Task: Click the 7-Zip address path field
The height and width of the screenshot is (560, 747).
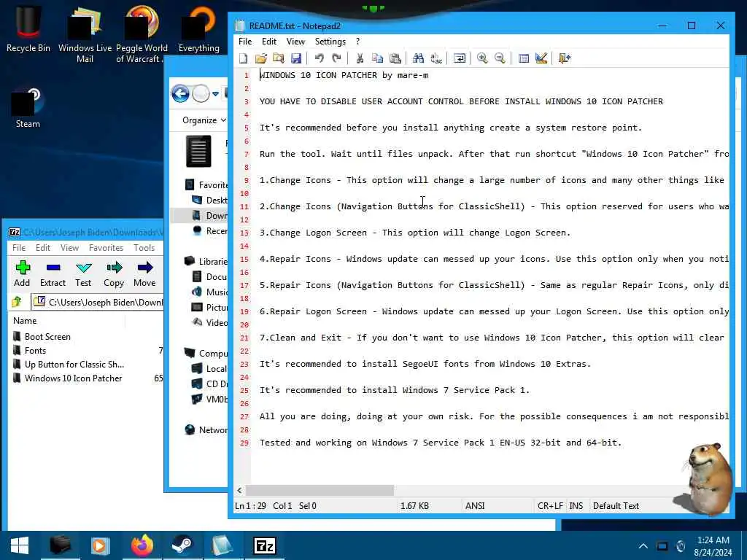Action: click(98, 302)
